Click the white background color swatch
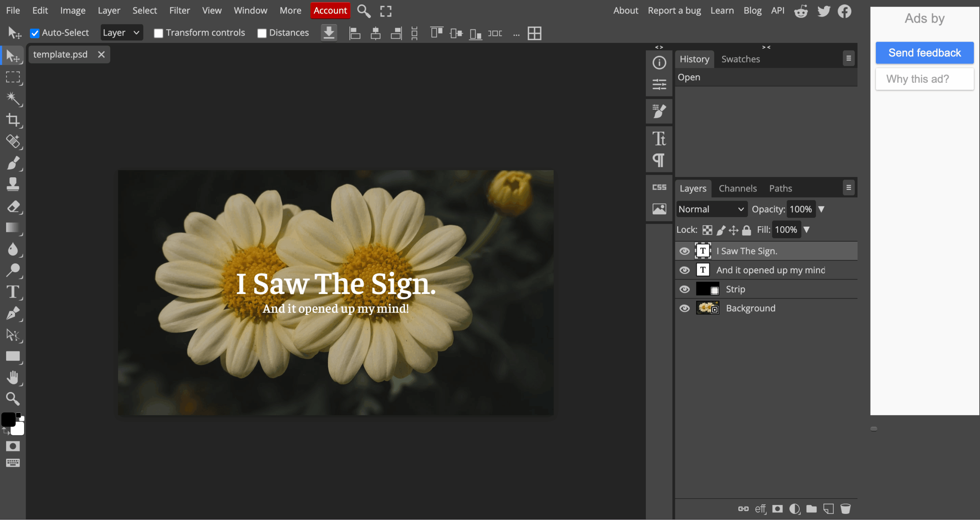This screenshot has height=520, width=980. [x=18, y=429]
